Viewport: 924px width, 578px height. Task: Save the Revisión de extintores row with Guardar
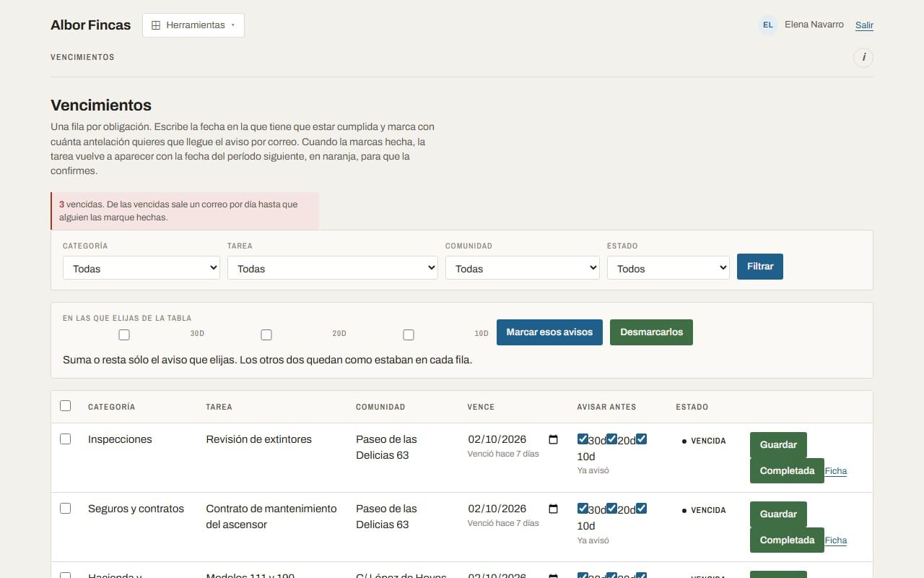coord(778,445)
